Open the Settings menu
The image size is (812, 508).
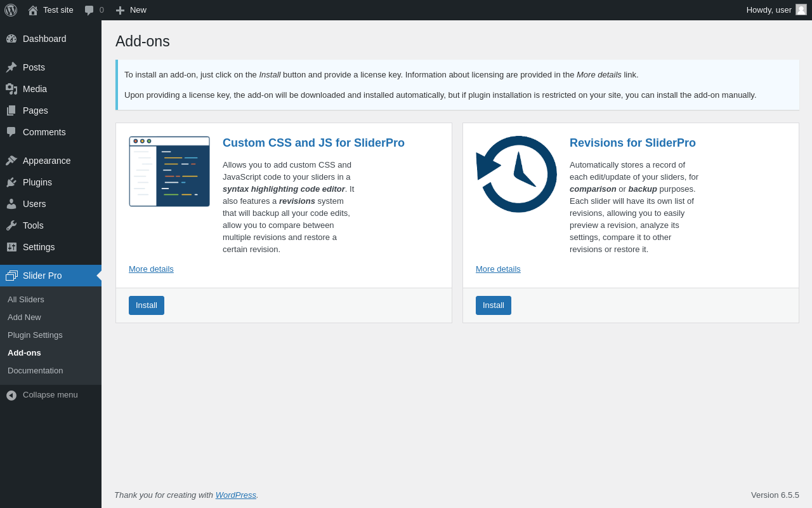[x=51, y=247]
